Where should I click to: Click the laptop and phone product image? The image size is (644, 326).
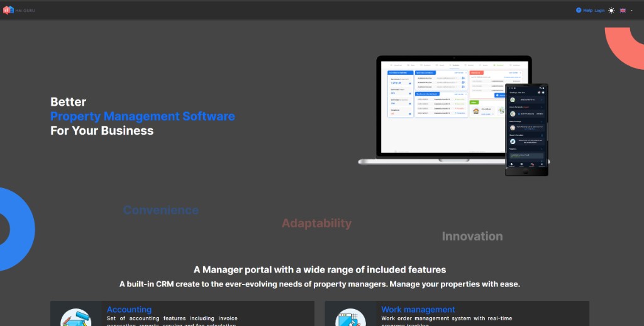pyautogui.click(x=453, y=116)
